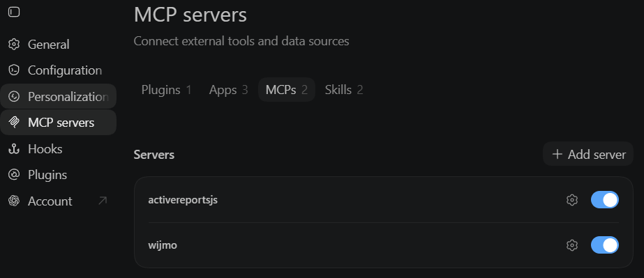Open settings gear for wijmo server

571,245
